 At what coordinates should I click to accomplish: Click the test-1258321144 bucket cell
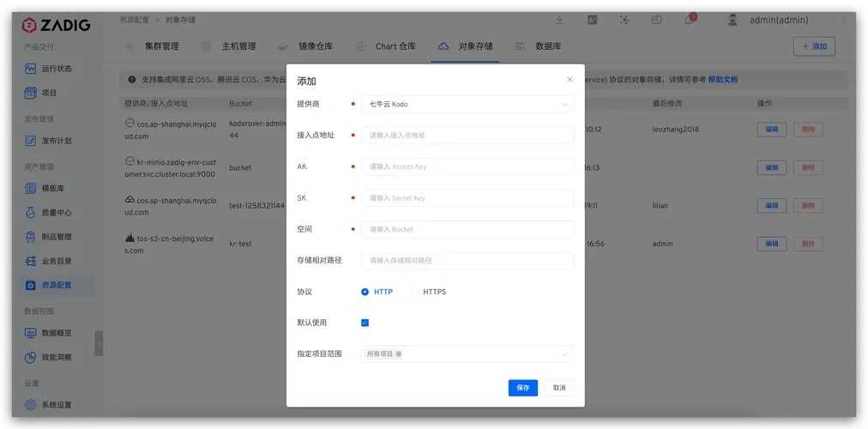[x=256, y=206]
